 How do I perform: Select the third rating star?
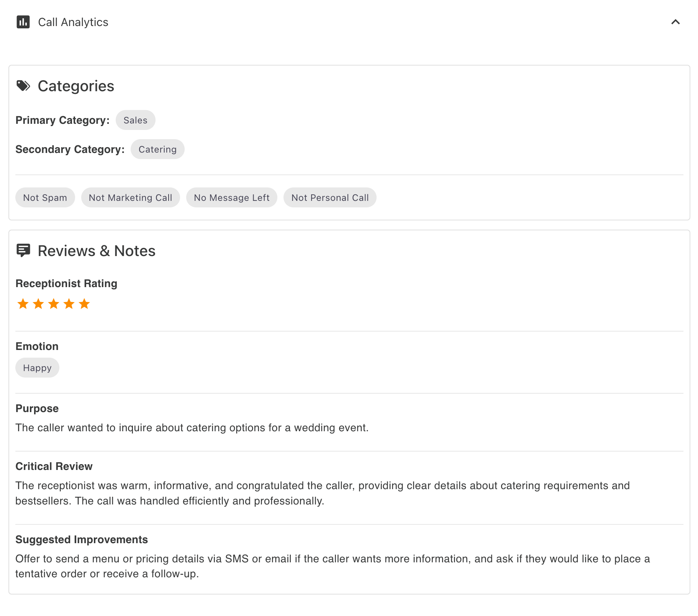(53, 304)
